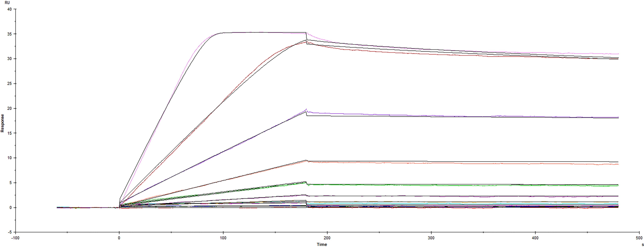Click the -100 tick label on time axis
Image resolution: width=644 pixels, height=247 pixels.
pyautogui.click(x=15, y=238)
